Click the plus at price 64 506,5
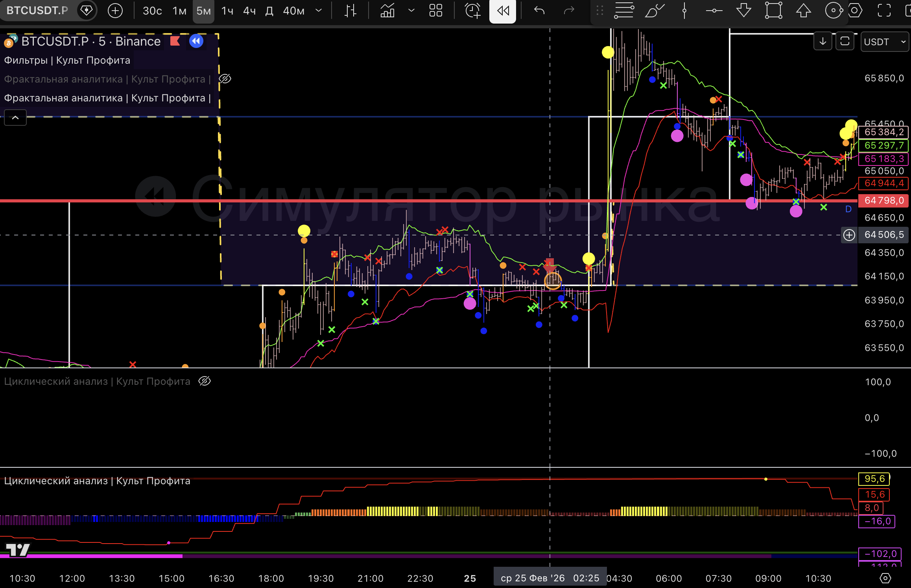The width and height of the screenshot is (911, 588). [x=849, y=235]
